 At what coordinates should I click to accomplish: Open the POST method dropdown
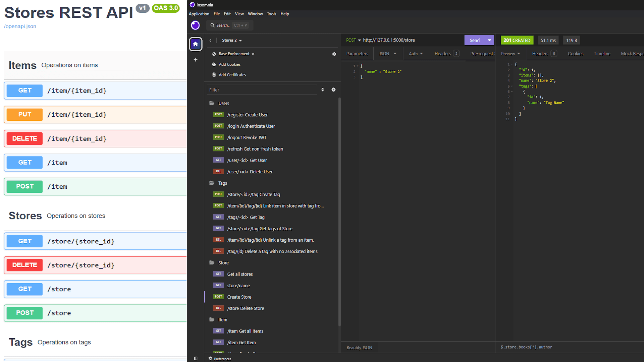[x=354, y=40]
